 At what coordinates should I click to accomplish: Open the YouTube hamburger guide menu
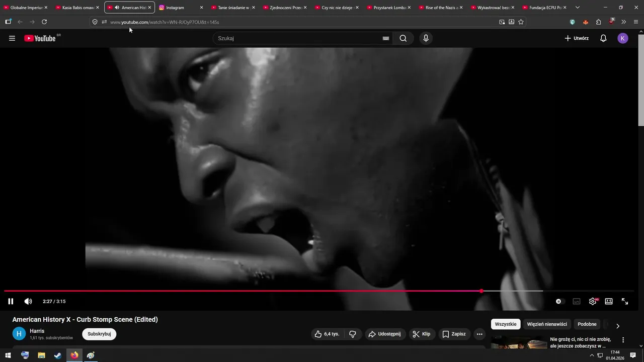tap(12, 38)
